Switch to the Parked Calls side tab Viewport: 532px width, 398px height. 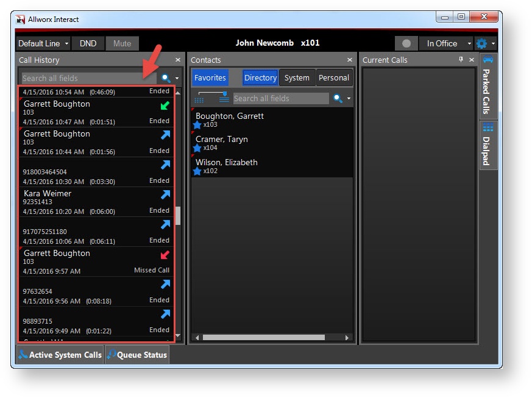pos(487,84)
